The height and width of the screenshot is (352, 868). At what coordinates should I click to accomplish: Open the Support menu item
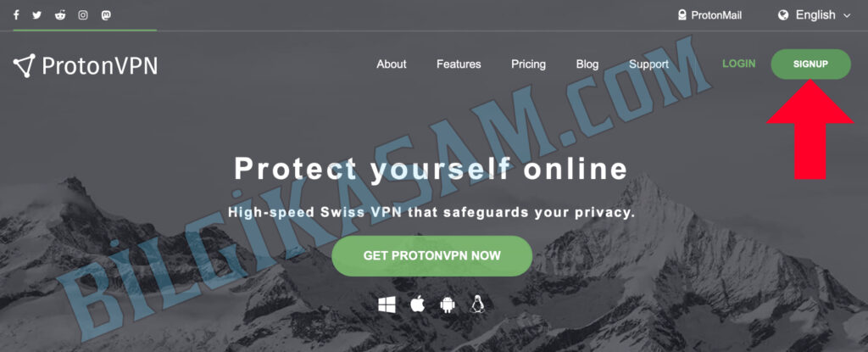tap(648, 64)
